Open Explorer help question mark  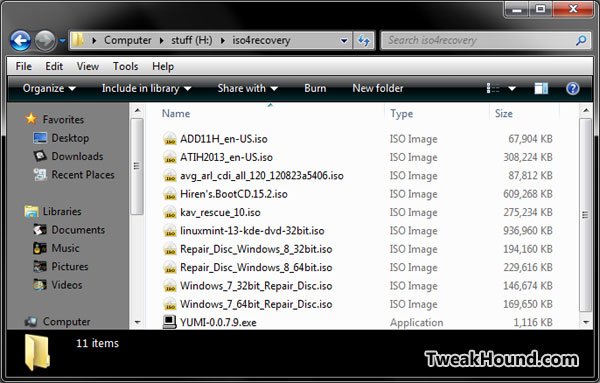click(572, 89)
